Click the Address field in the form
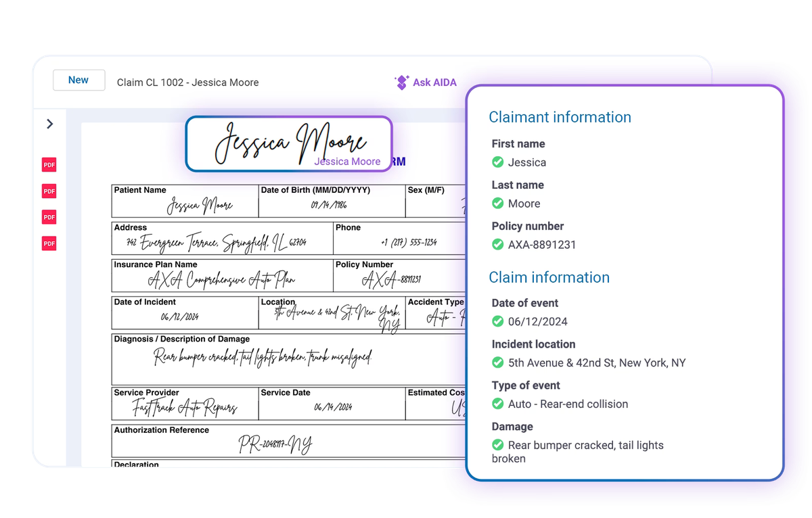The image size is (812, 518). click(222, 238)
